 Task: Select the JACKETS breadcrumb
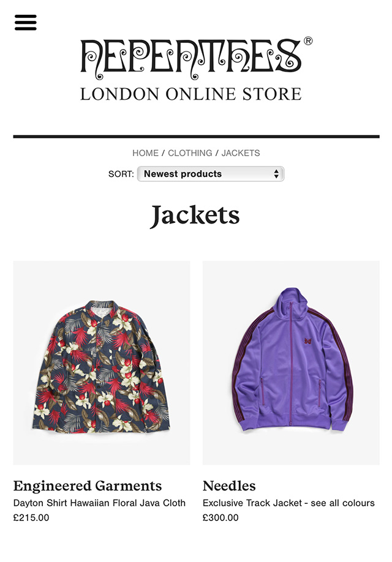point(241,153)
